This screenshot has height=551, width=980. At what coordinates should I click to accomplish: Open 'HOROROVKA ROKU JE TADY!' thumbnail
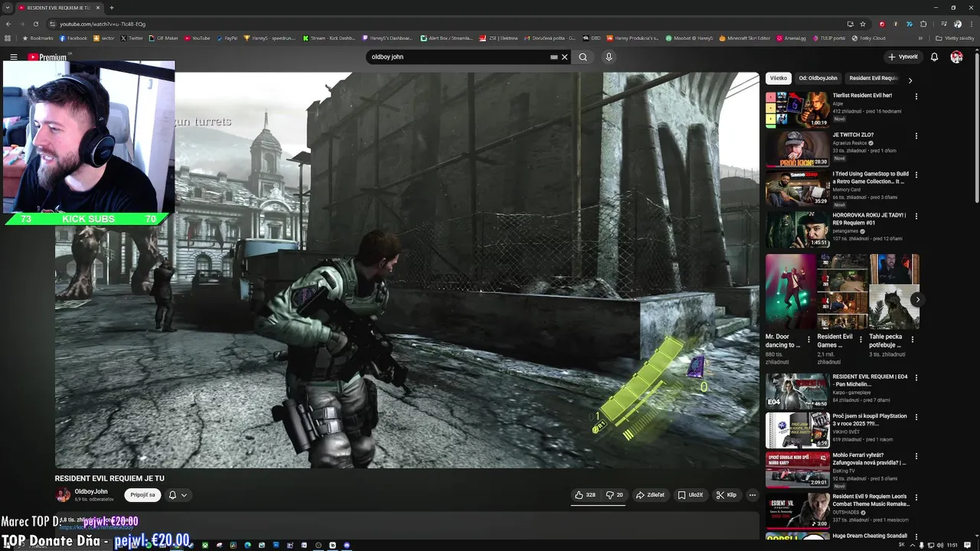pyautogui.click(x=797, y=229)
